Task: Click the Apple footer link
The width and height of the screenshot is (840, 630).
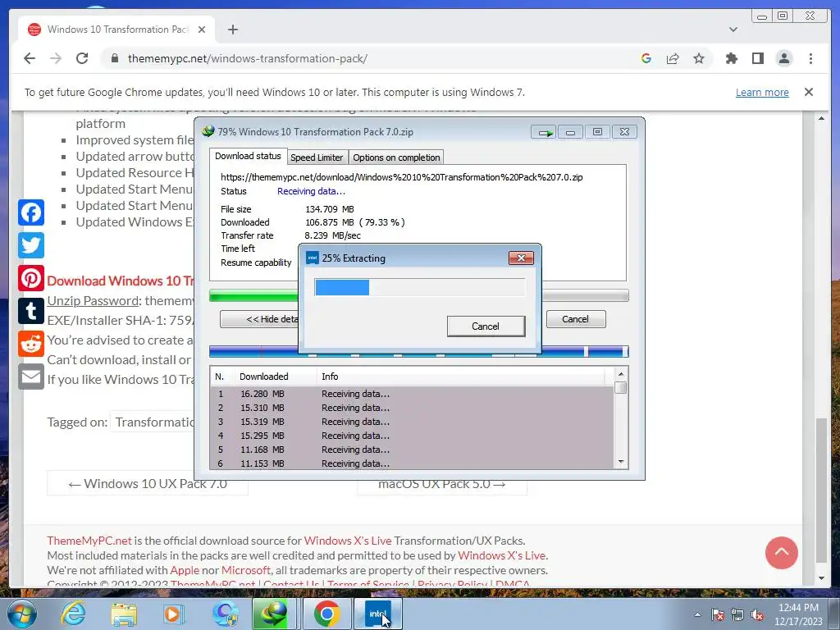Action: click(x=185, y=570)
